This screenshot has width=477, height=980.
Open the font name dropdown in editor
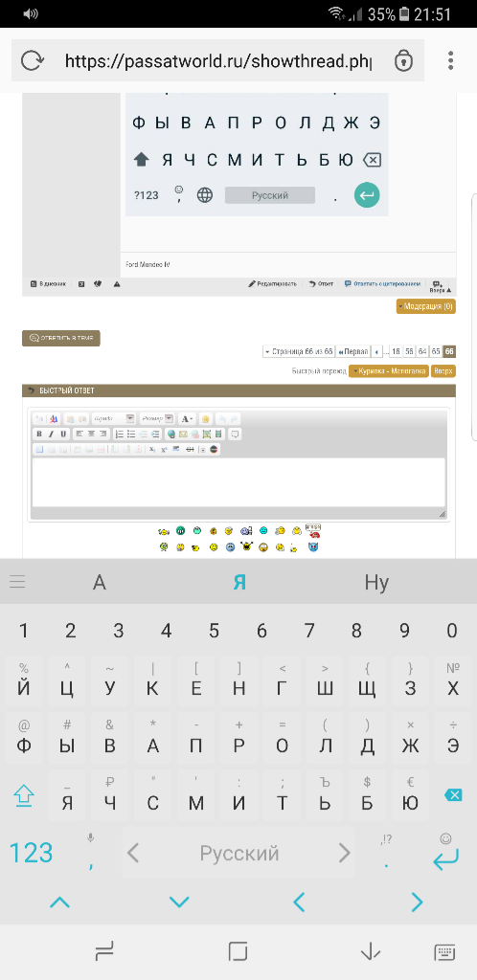113,419
